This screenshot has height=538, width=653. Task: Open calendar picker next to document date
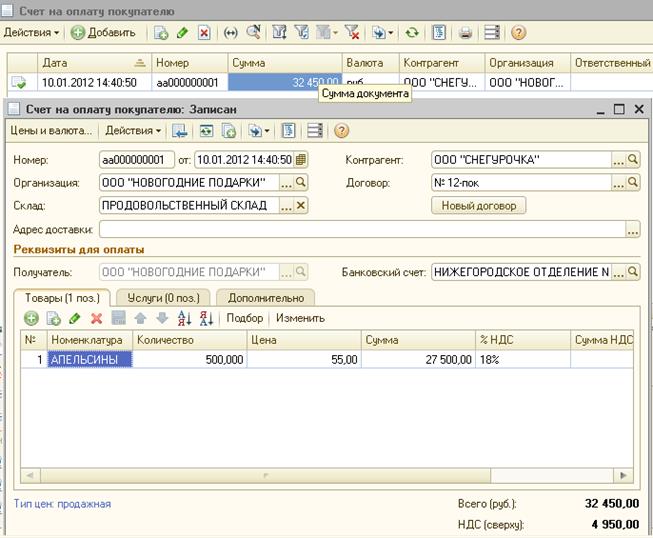pyautogui.click(x=301, y=159)
